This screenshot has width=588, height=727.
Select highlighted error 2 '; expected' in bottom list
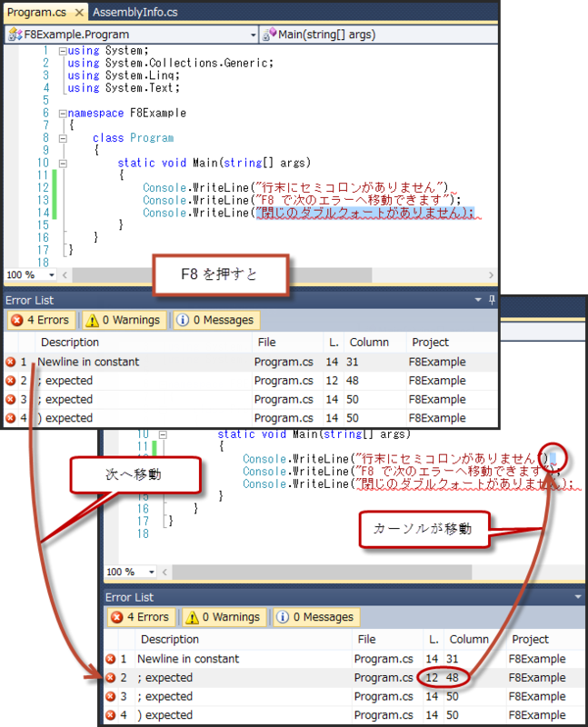344,678
